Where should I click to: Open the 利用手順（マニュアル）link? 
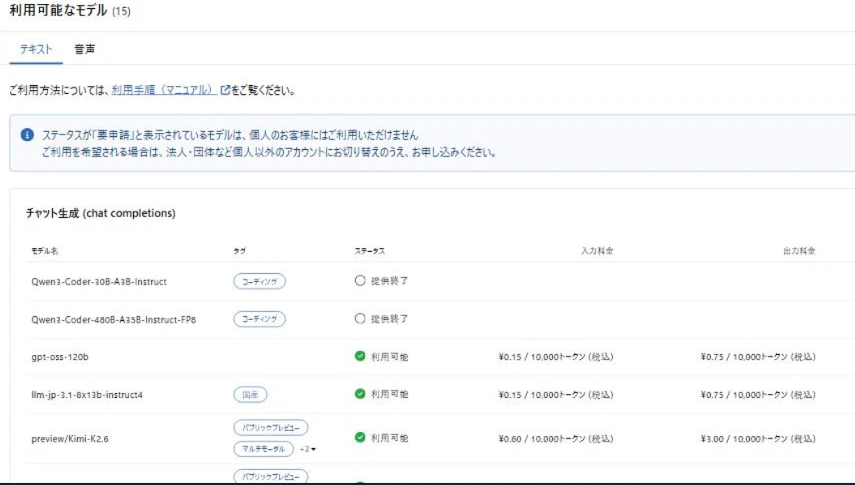(x=164, y=90)
